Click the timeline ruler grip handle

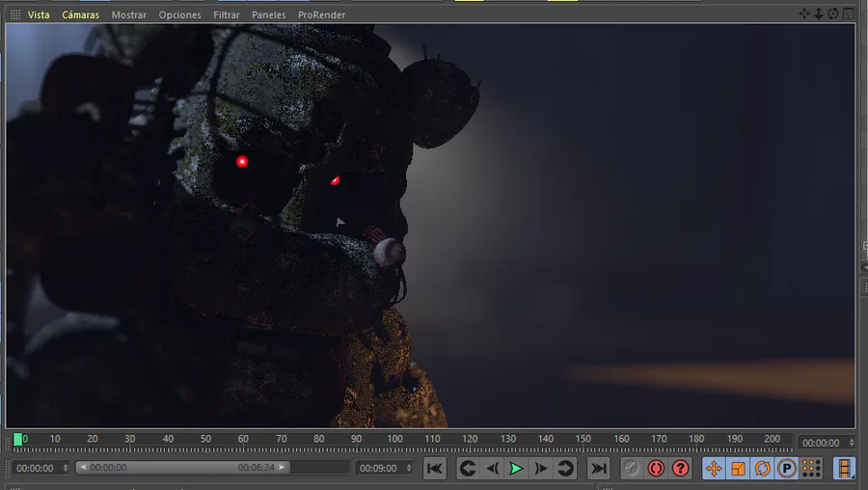point(8,443)
